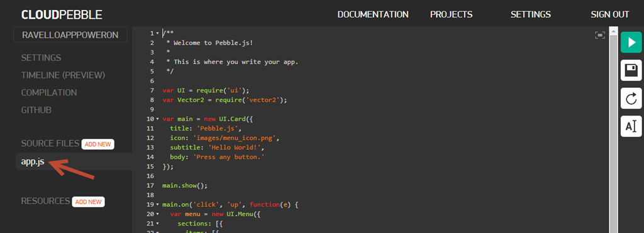Open Timeline (Preview) in the sidebar
The height and width of the screenshot is (233, 644).
click(64, 75)
